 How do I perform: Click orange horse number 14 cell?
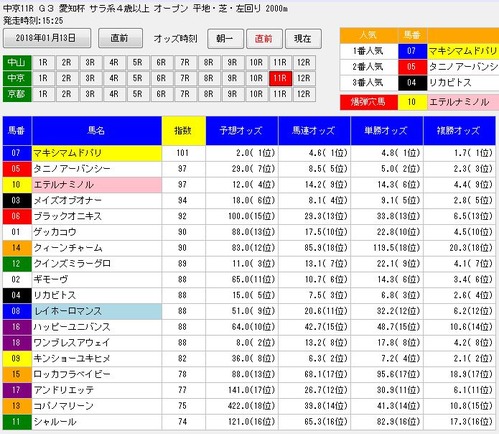pos(17,248)
